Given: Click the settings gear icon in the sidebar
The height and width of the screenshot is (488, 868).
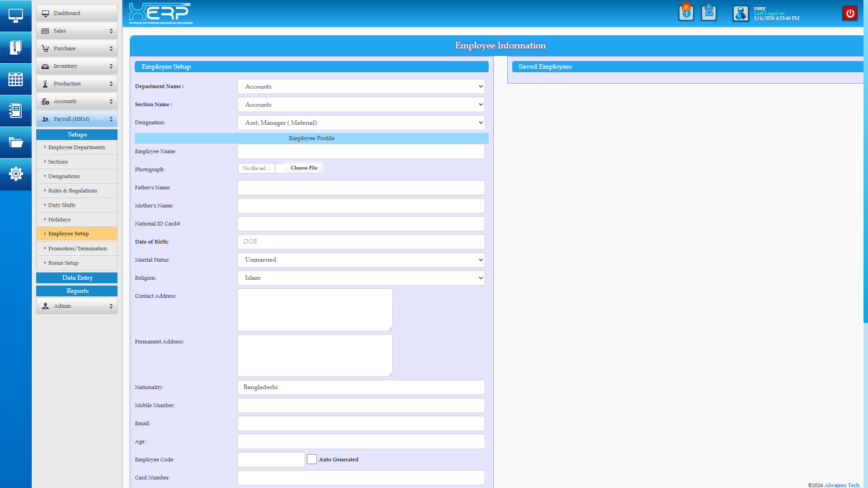Looking at the screenshot, I should (x=15, y=174).
